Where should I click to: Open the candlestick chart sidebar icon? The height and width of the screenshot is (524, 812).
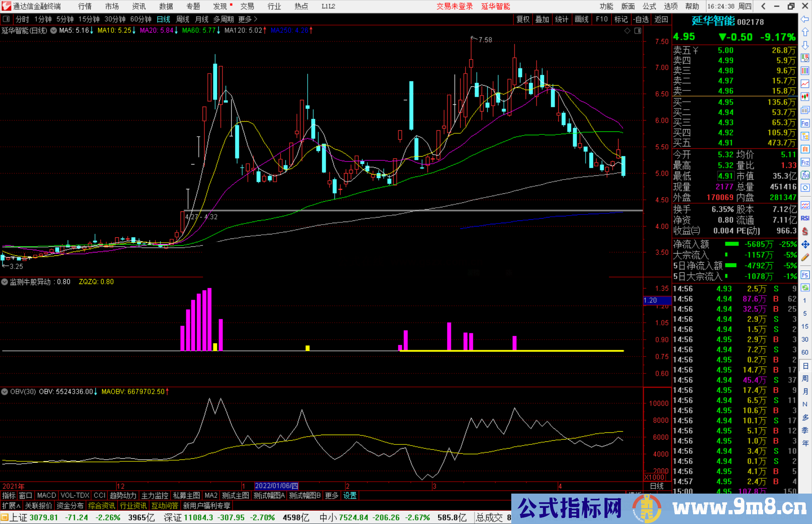(x=805, y=97)
